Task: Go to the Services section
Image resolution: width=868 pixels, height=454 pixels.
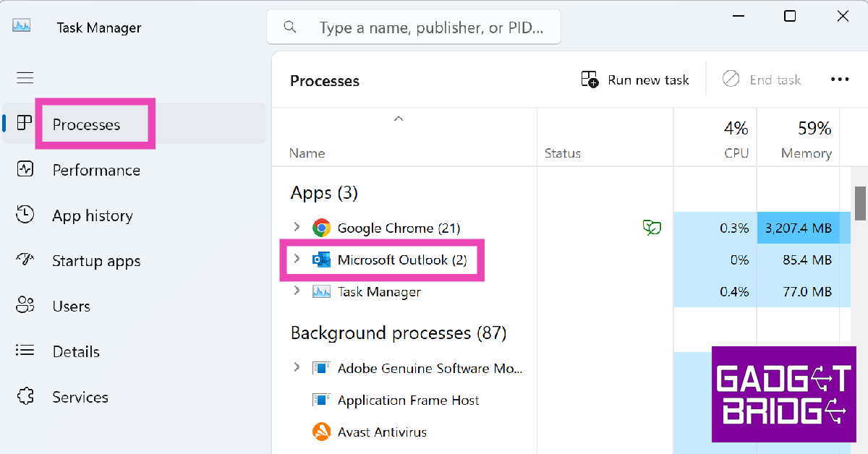Action: point(80,398)
